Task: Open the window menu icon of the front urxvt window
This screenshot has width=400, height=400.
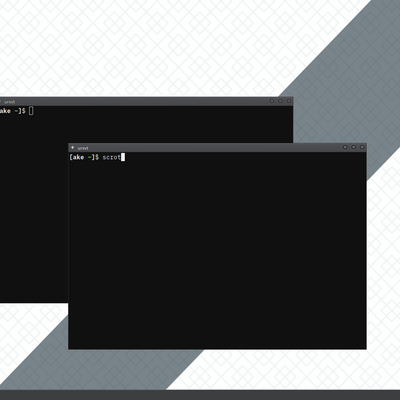Action: (x=72, y=147)
